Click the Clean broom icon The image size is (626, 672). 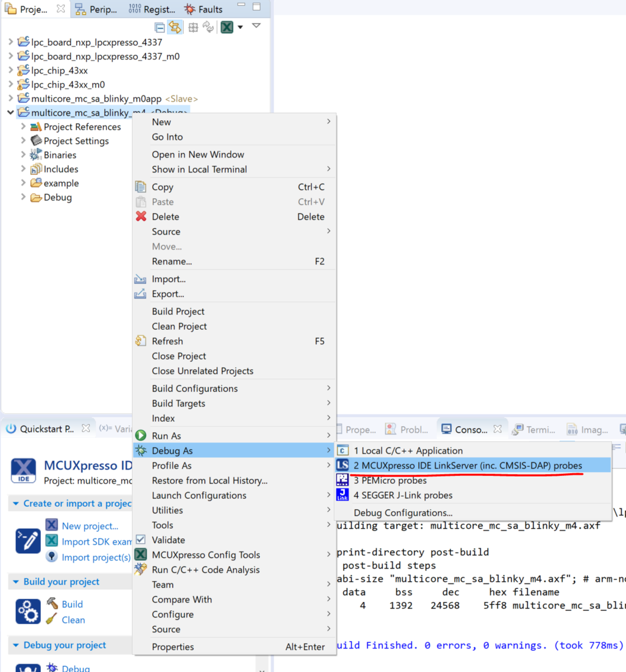click(x=52, y=619)
